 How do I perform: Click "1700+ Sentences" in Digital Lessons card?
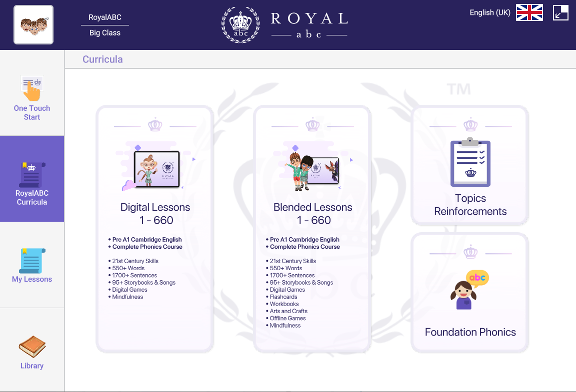point(134,275)
